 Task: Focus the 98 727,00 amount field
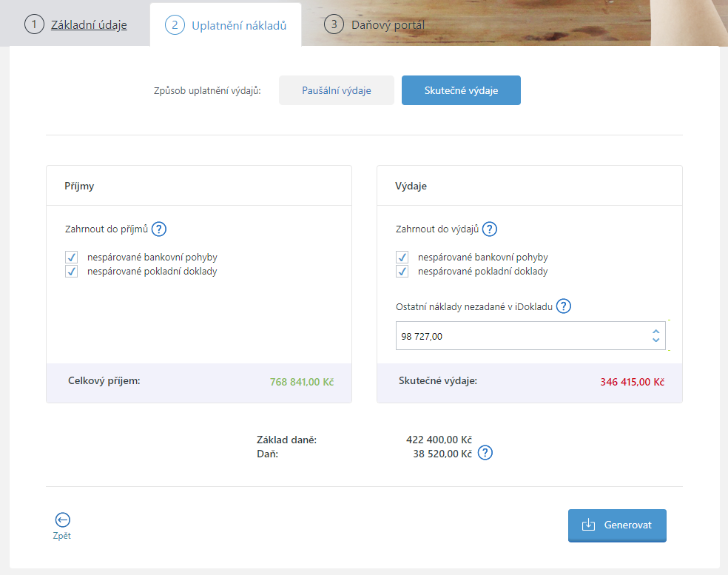pos(530,336)
